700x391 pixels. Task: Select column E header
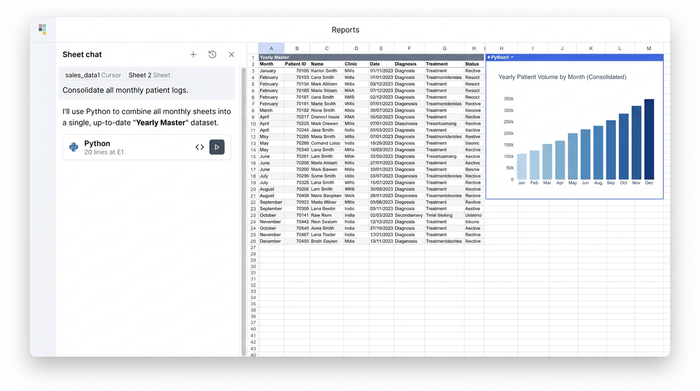(x=381, y=48)
